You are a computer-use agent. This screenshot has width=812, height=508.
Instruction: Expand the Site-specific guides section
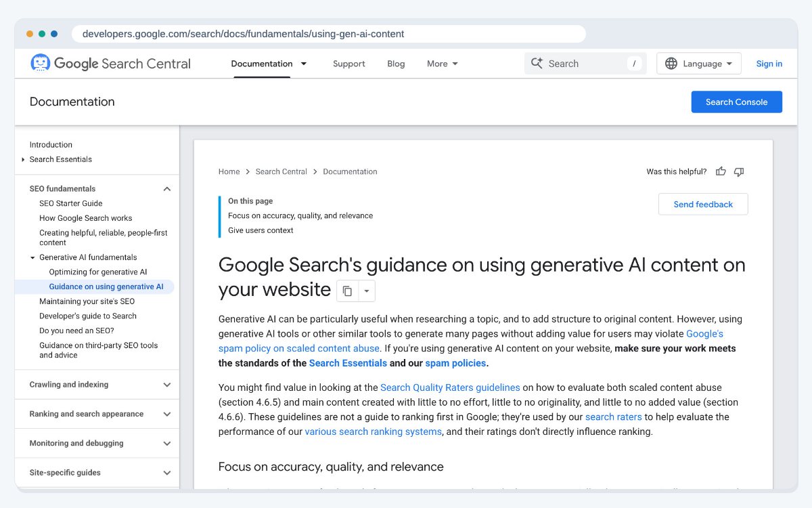(x=167, y=473)
